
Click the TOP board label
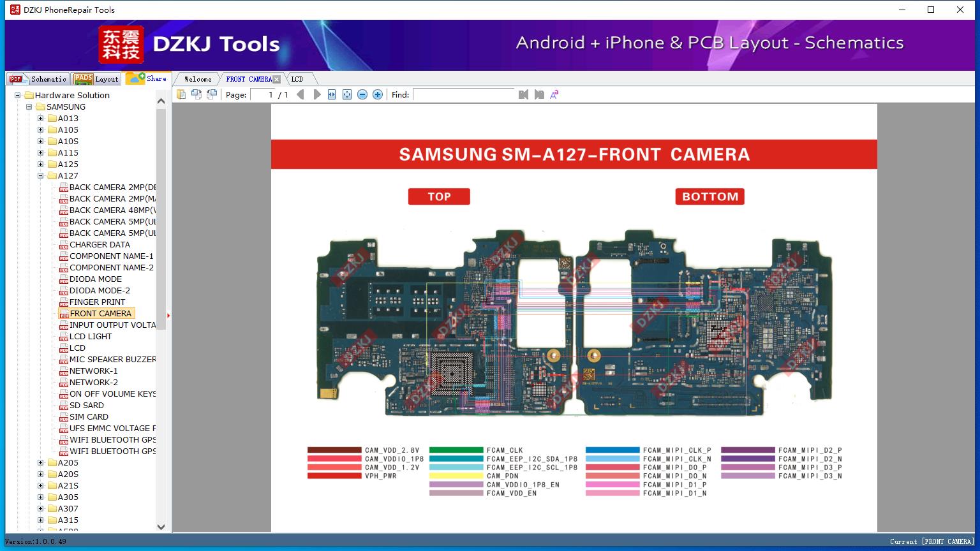(439, 196)
